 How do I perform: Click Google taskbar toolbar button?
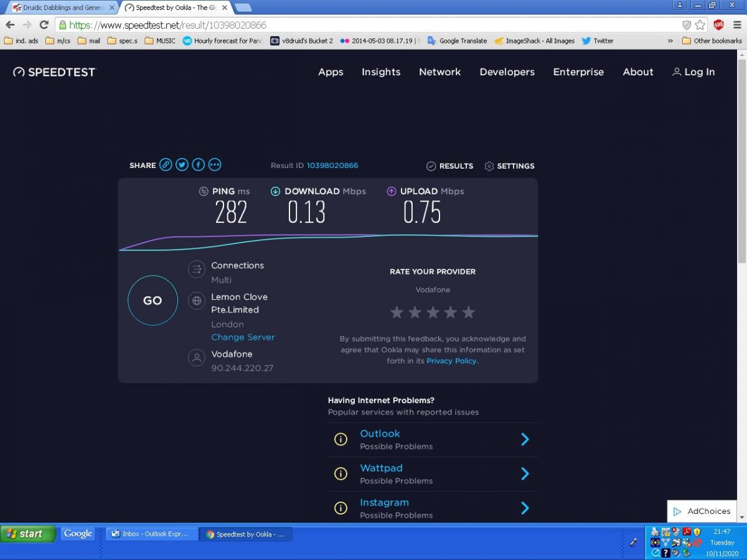coord(78,534)
